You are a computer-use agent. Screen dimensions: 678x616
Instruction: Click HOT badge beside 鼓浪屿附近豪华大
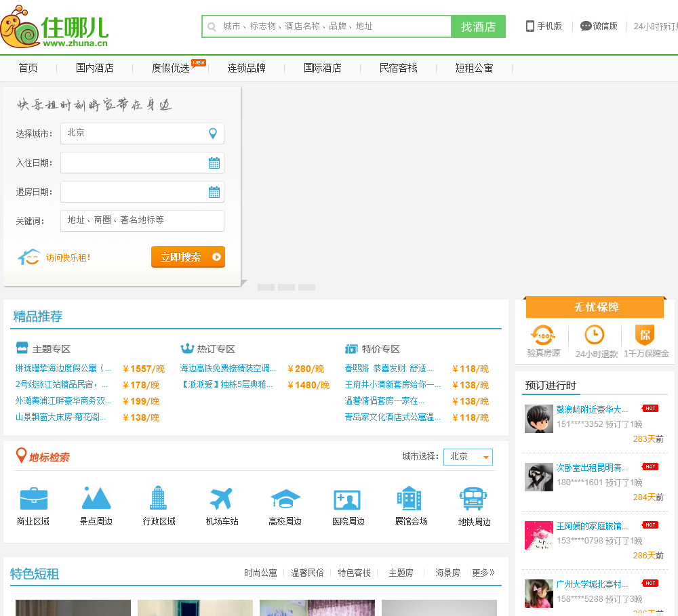coord(650,408)
